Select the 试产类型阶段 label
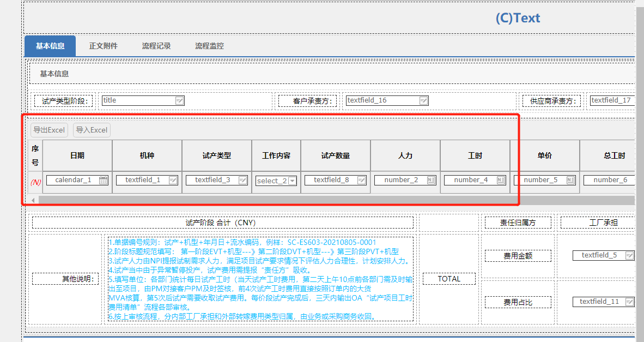 [64, 101]
